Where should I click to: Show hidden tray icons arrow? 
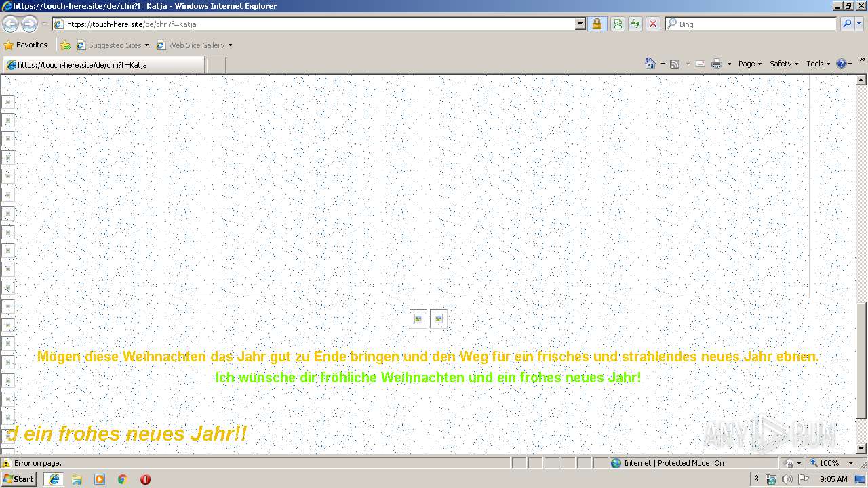[x=756, y=479]
